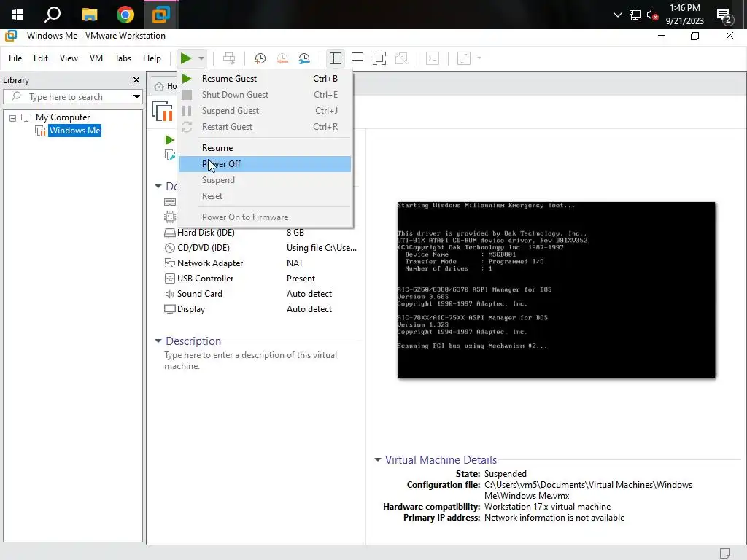
Task: Choose Restart Guest in menu
Action: [x=265, y=127]
